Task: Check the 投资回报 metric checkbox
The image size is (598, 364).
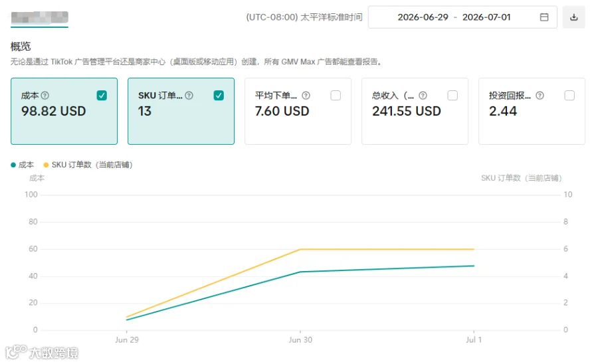Action: coord(569,95)
